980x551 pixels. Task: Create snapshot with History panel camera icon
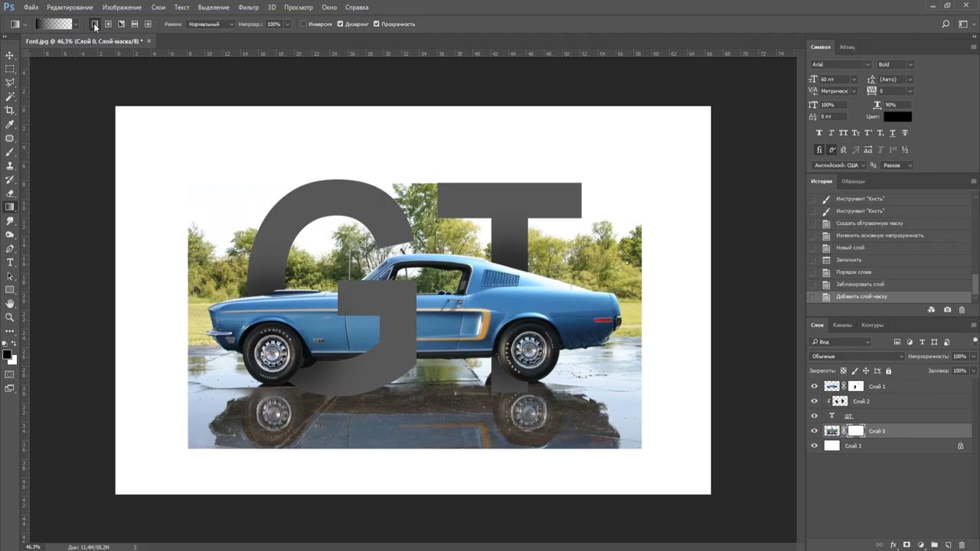[x=947, y=310]
